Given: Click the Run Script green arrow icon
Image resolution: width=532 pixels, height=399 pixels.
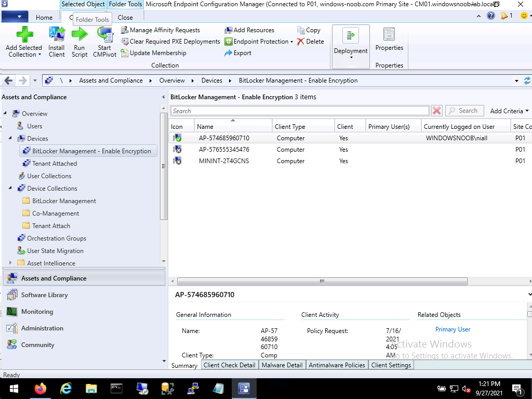Looking at the screenshot, I should [x=79, y=34].
